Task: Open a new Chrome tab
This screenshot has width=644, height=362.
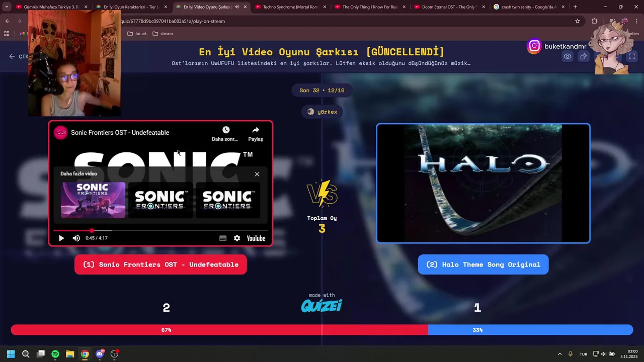Action: [x=575, y=7]
